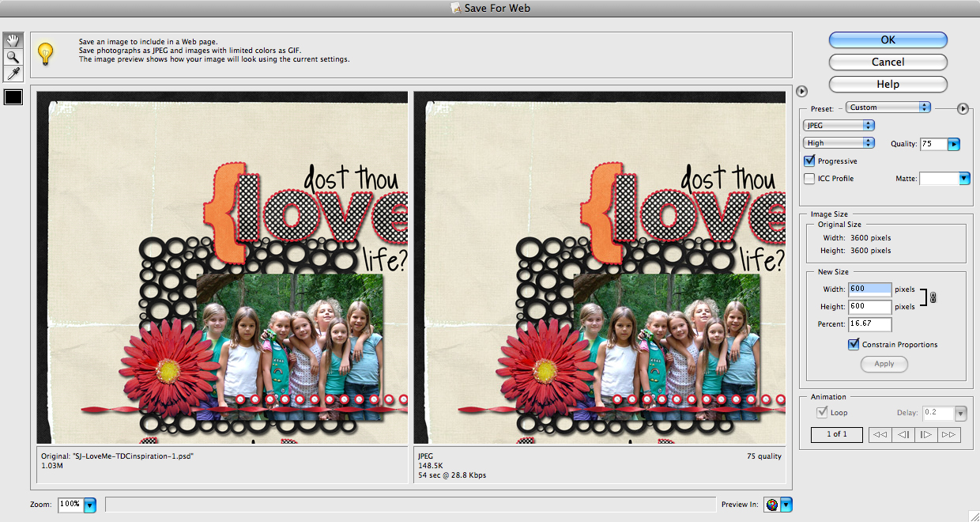
Task: Click the OK button
Action: 888,40
